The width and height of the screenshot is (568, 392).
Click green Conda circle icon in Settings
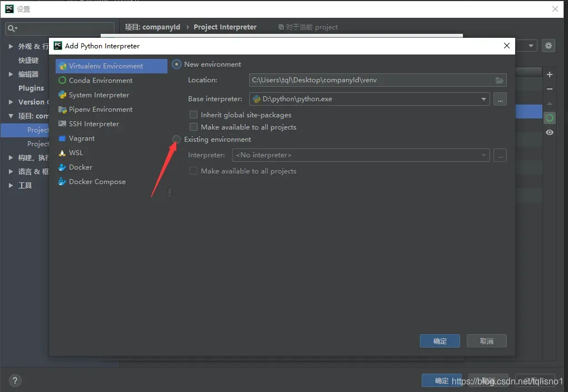click(550, 118)
